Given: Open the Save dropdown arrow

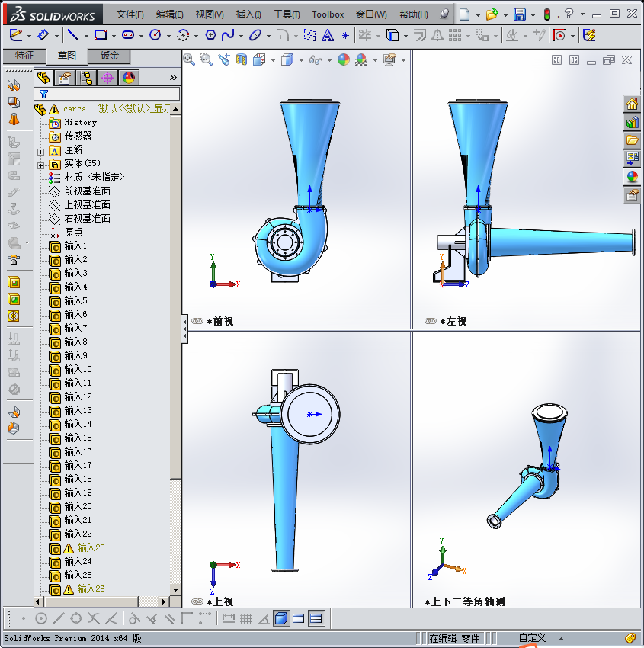Looking at the screenshot, I should pos(533,16).
